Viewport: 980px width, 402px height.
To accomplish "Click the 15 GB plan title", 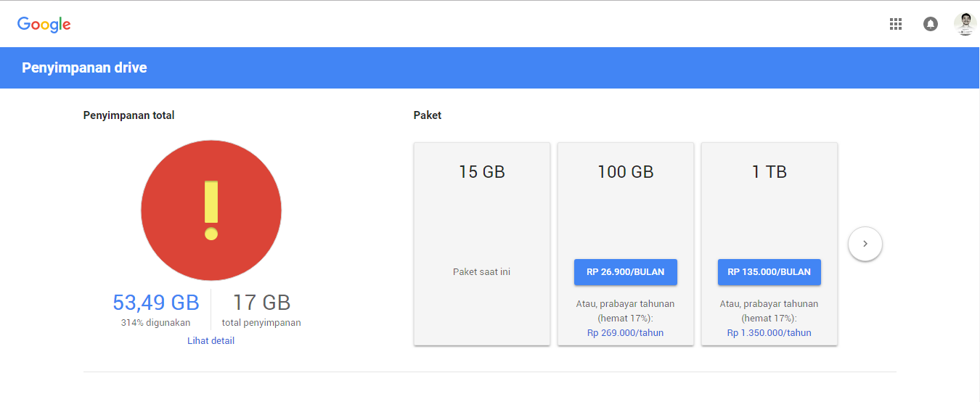I will (481, 172).
